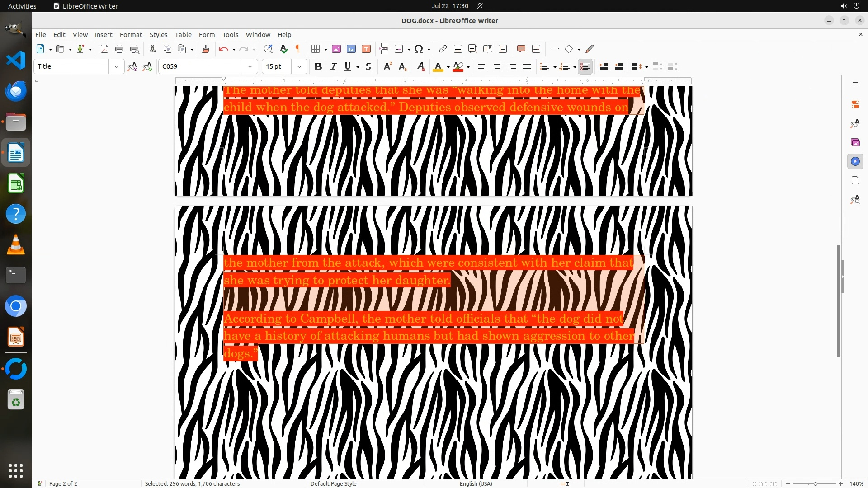Open the font size dropdown

point(299,66)
